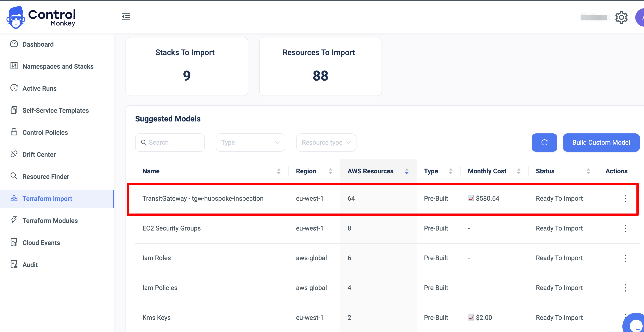Sort table by Monthly Cost column
644x332 pixels.
coord(518,171)
